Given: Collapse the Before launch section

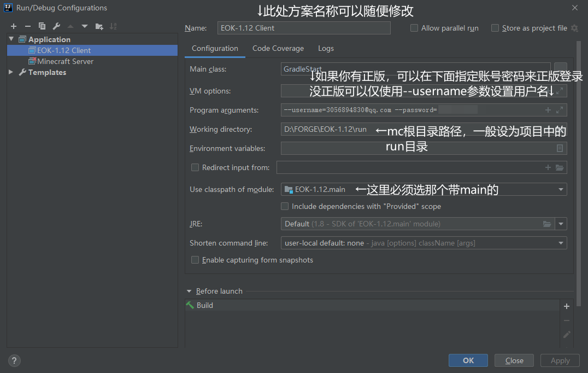Looking at the screenshot, I should (189, 291).
